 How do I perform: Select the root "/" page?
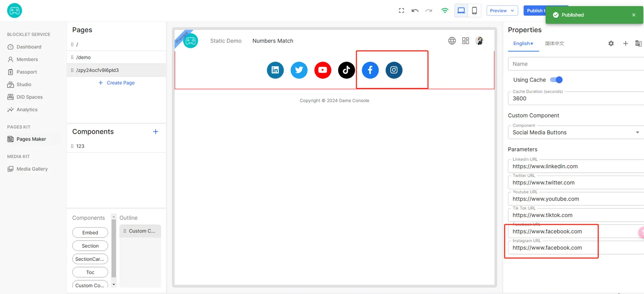coord(116,44)
